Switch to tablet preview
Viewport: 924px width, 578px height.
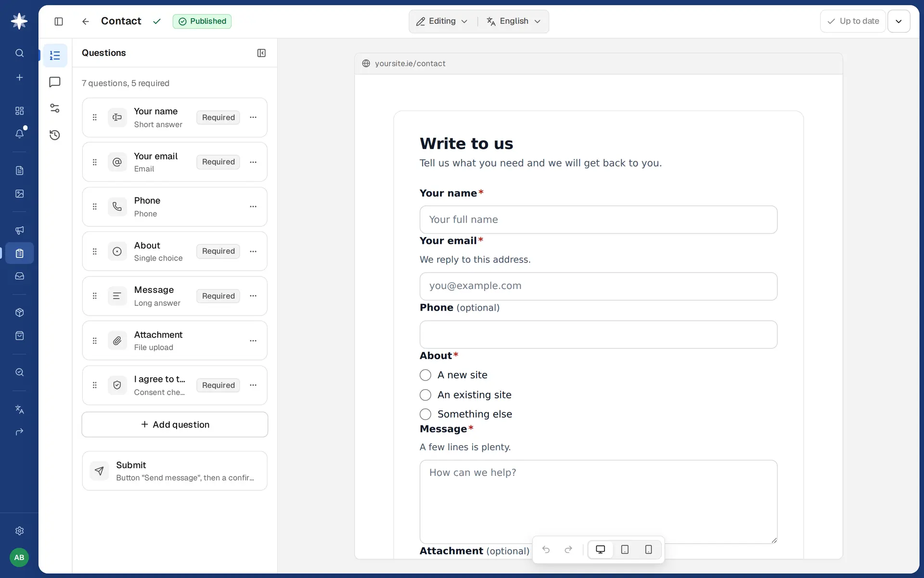pos(625,550)
